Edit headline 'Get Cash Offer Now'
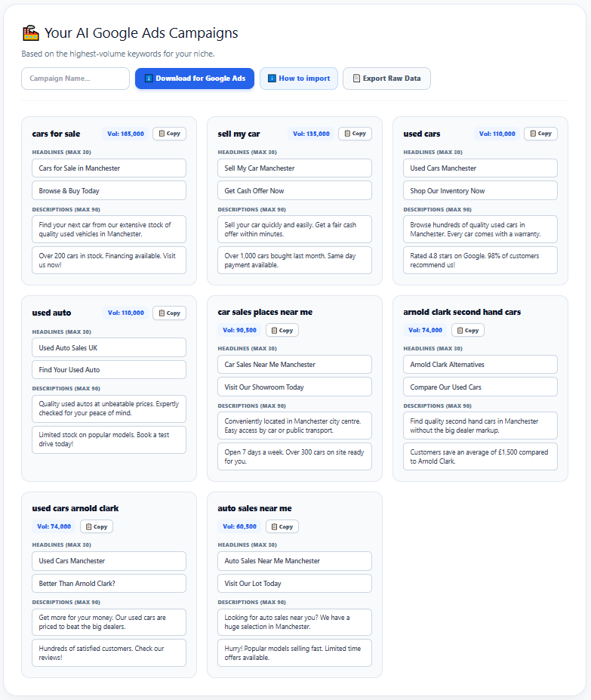Viewport: 591px width, 700px height. [294, 190]
